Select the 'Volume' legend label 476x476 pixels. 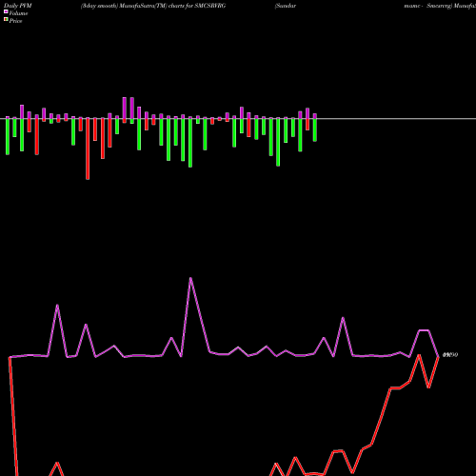(18, 13)
